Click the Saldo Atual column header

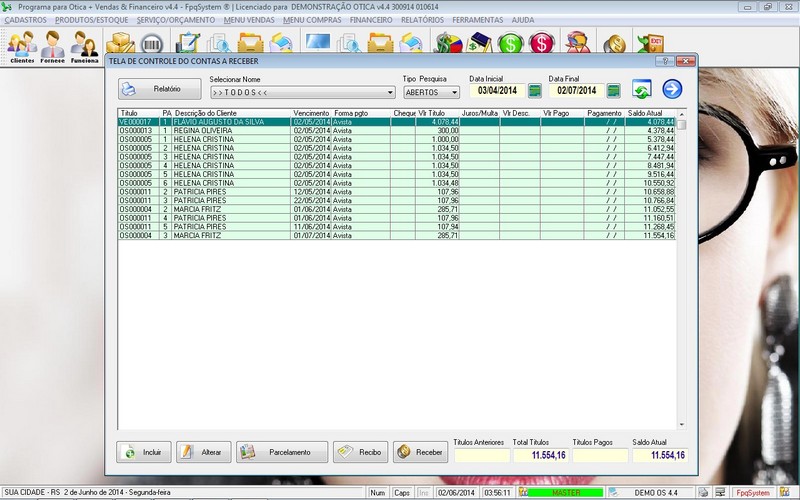pyautogui.click(x=651, y=113)
